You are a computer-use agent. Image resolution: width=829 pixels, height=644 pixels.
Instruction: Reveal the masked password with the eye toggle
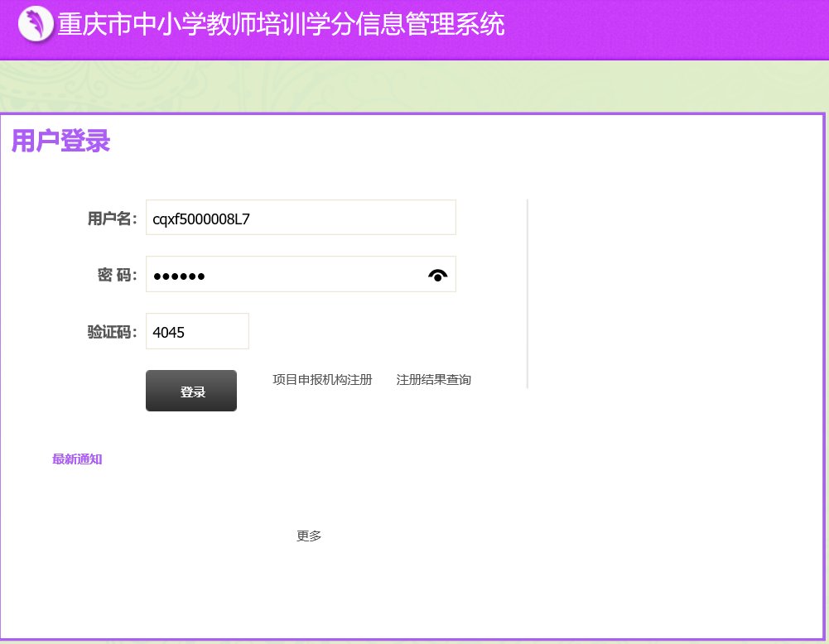click(437, 275)
